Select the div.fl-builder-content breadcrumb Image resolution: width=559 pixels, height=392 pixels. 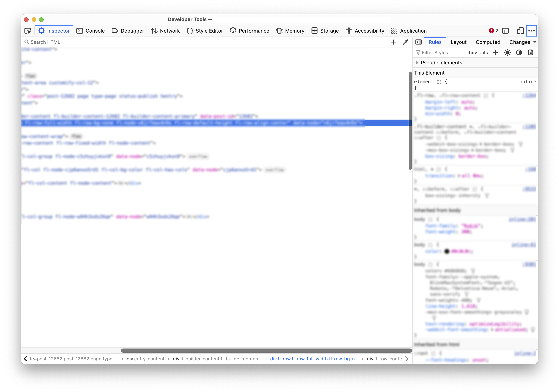point(217,359)
